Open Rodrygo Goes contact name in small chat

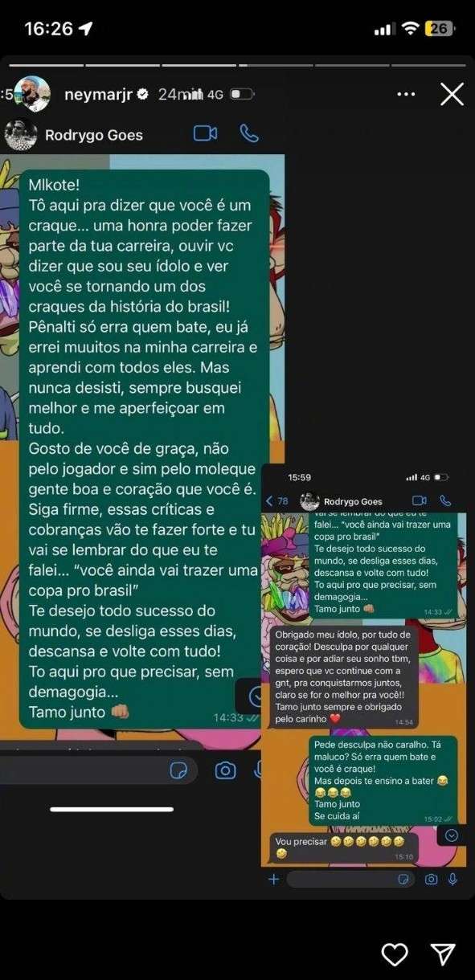tap(353, 501)
